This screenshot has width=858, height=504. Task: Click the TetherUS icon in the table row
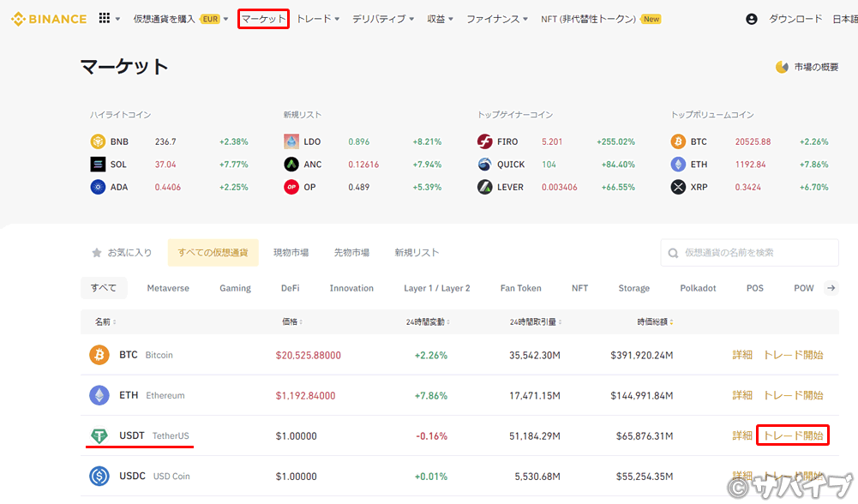coord(99,435)
